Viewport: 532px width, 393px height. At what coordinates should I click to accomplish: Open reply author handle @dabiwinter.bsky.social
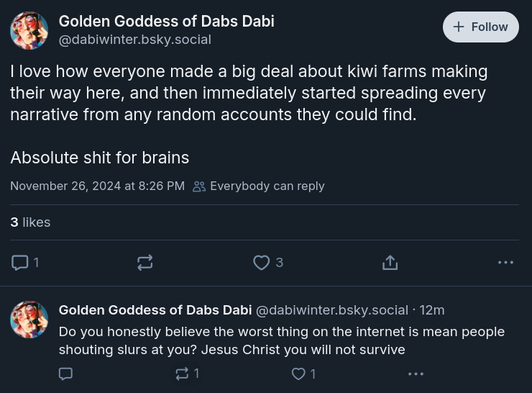pos(332,310)
